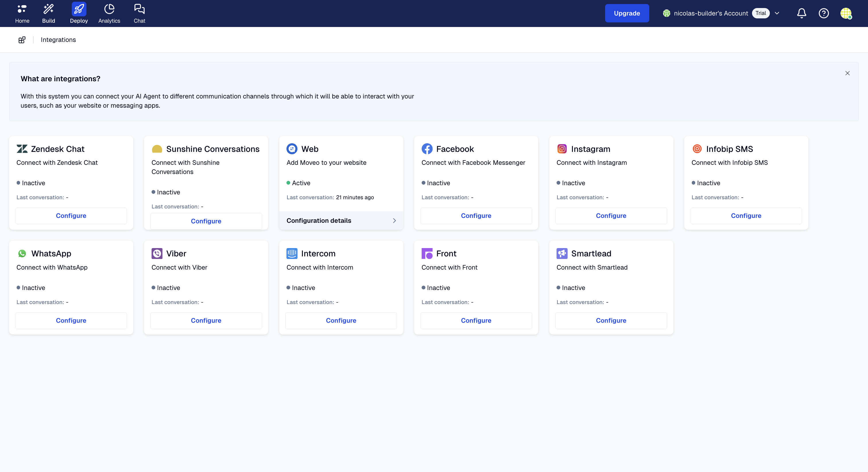This screenshot has height=472, width=868.
Task: Expand the nicolas-builder's Account dropdown chevron
Action: pos(777,13)
